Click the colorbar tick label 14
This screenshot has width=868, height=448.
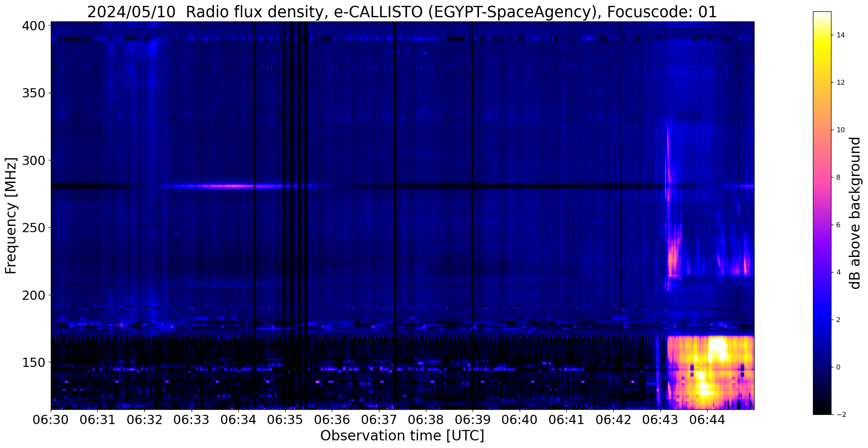841,35
